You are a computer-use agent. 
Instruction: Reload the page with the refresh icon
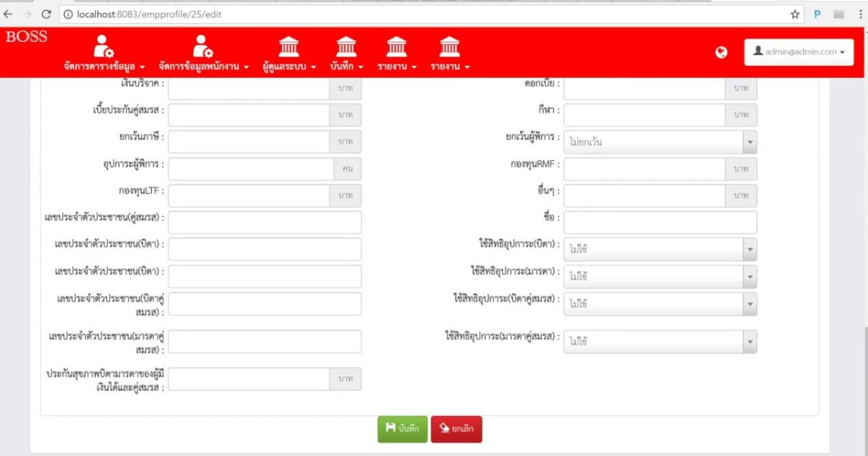coord(46,14)
